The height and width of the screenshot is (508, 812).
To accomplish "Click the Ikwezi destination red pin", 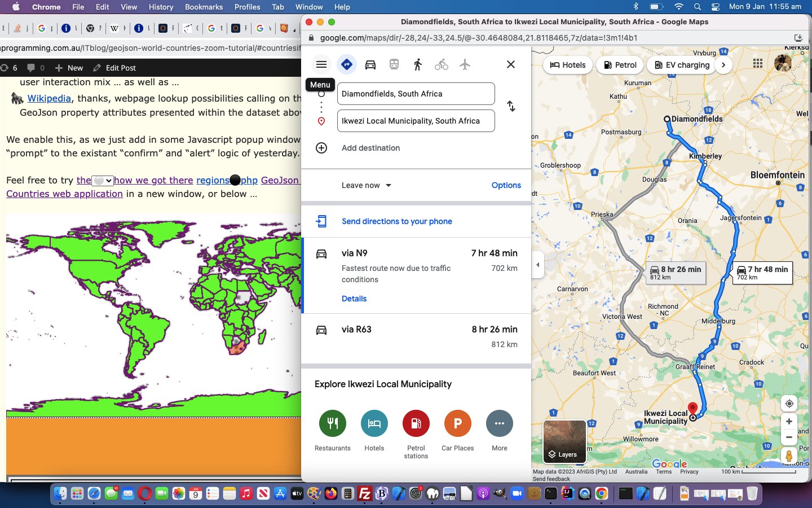I will pos(693,409).
